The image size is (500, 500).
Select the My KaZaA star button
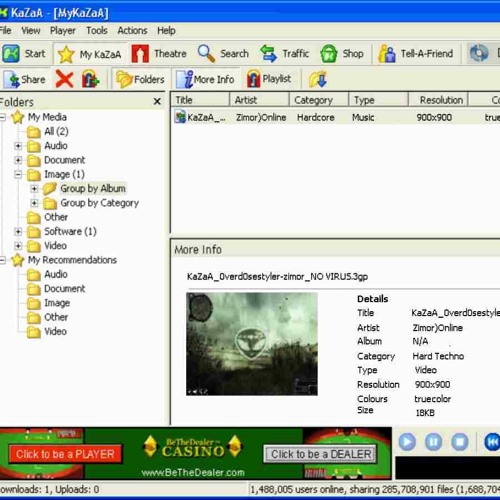coord(89,54)
